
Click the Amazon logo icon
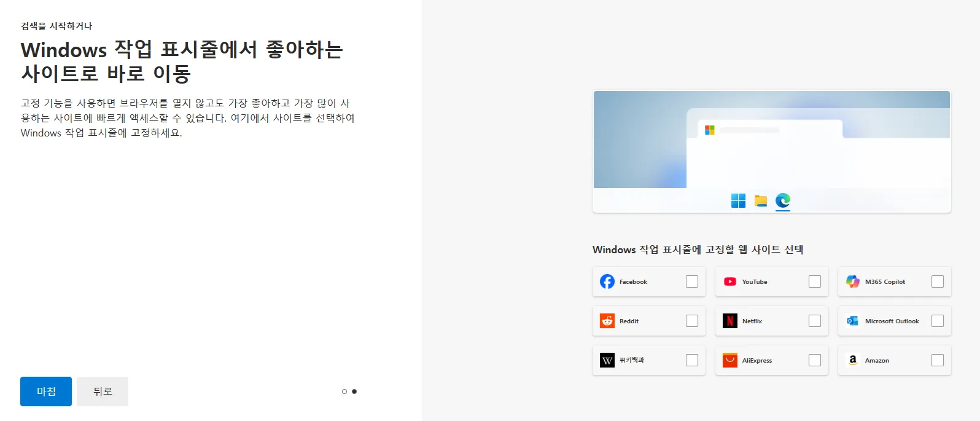[853, 360]
